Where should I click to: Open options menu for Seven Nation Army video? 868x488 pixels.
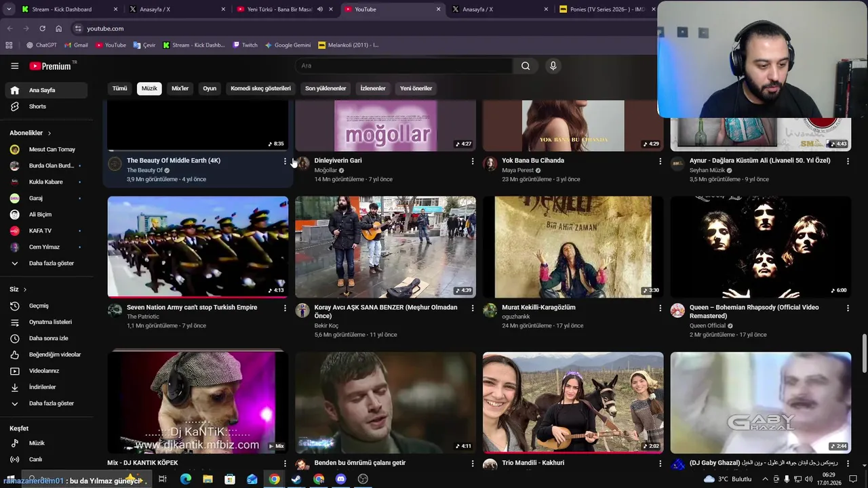pyautogui.click(x=285, y=308)
